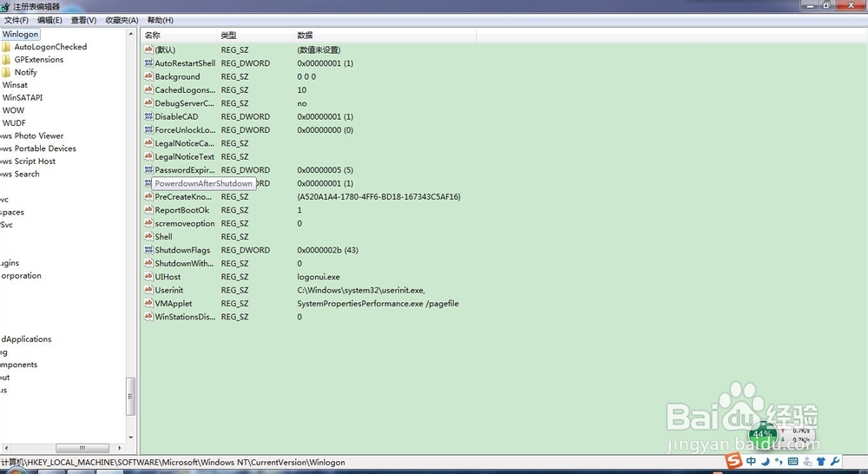Click the string icon of the Background value
868x474 pixels.
[148, 76]
